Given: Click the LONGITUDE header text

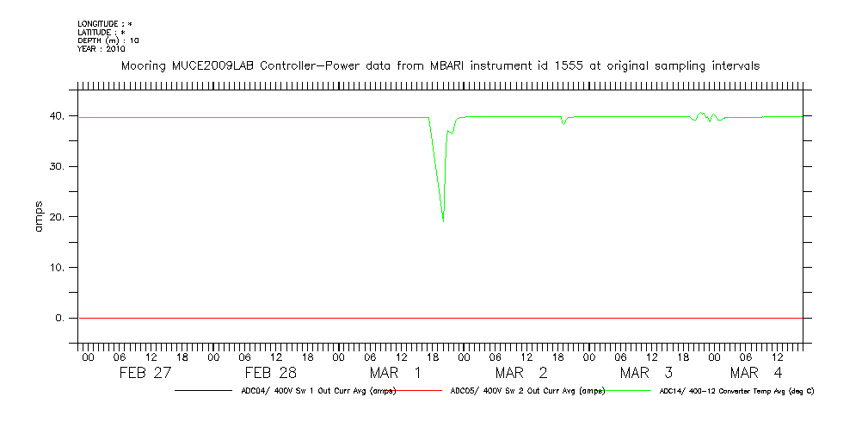Looking at the screenshot, I should (x=105, y=24).
